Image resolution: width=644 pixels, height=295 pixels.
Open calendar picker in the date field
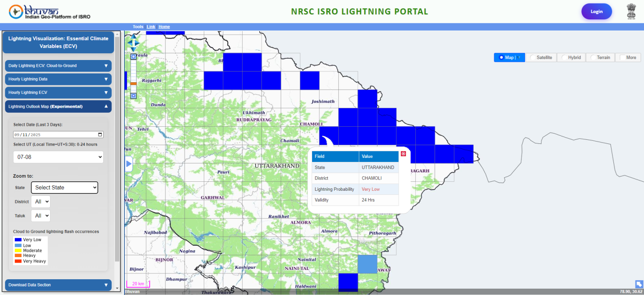100,134
